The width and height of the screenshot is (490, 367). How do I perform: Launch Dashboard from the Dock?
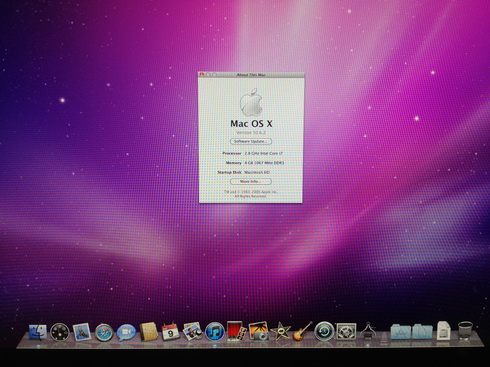point(60,332)
